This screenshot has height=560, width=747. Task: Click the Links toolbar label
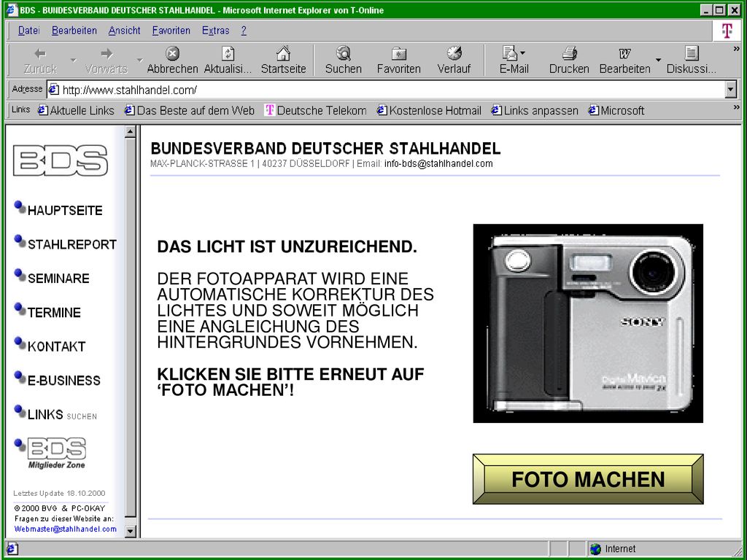tap(21, 109)
